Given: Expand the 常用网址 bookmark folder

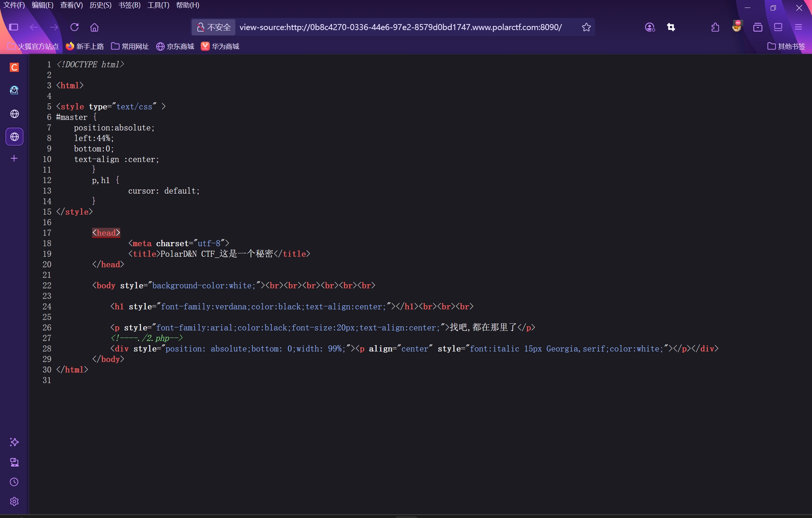Looking at the screenshot, I should point(130,46).
